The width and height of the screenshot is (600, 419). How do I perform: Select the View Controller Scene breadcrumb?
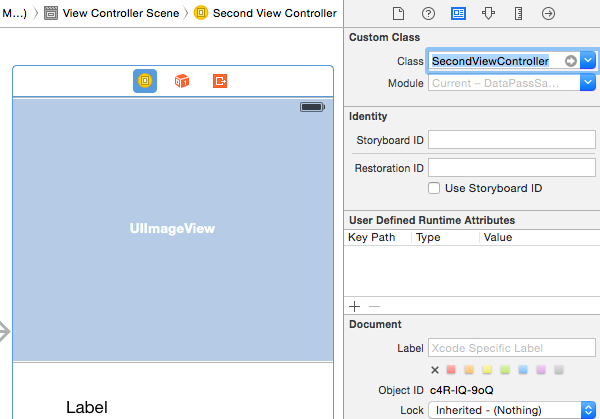click(121, 13)
